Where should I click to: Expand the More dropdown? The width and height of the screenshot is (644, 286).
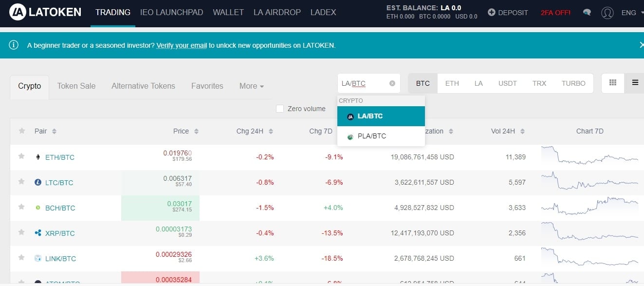point(252,86)
